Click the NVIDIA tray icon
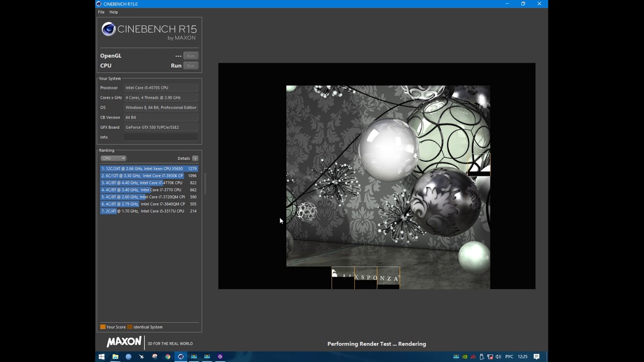This screenshot has height=362, width=644. coord(465,357)
